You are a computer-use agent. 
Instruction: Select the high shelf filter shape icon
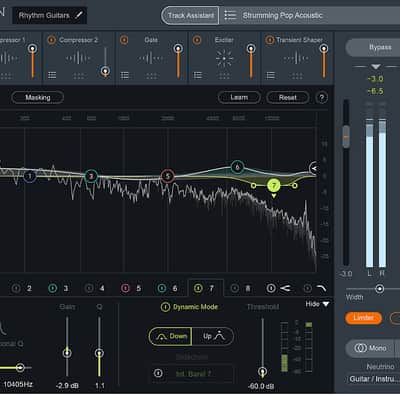[x=286, y=288]
